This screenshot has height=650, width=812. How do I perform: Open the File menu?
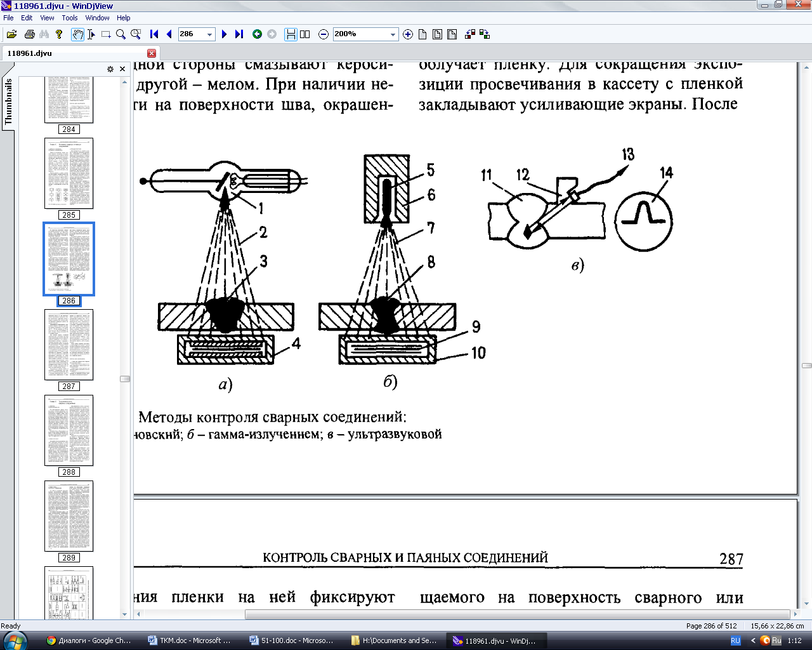9,18
